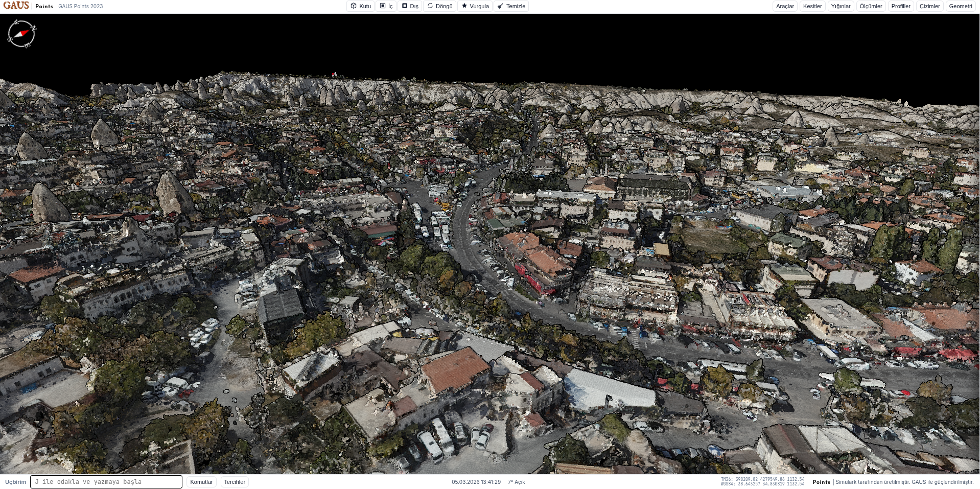Click the TM36 coordinates readout
This screenshot has height=489, width=980.
coord(762,480)
